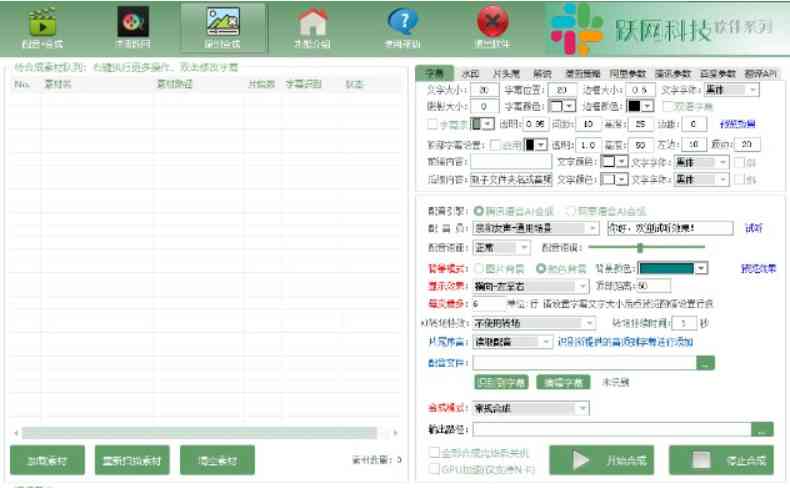Switch to the 水印 watermark tab
Image resolution: width=790 pixels, height=488 pixels.
[470, 74]
